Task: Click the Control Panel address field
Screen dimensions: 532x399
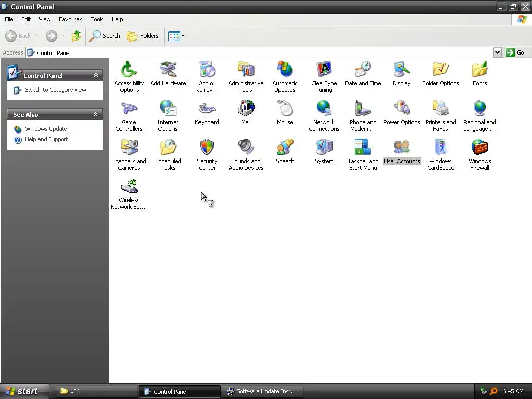Action: (x=260, y=52)
